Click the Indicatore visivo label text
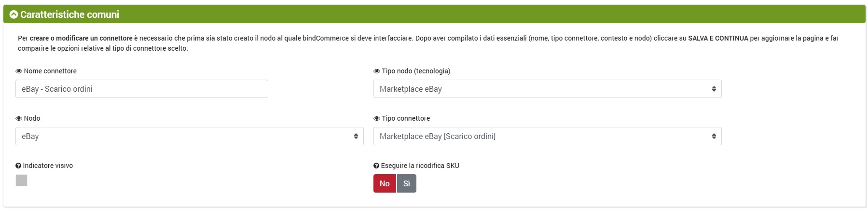The image size is (868, 209). pos(48,166)
